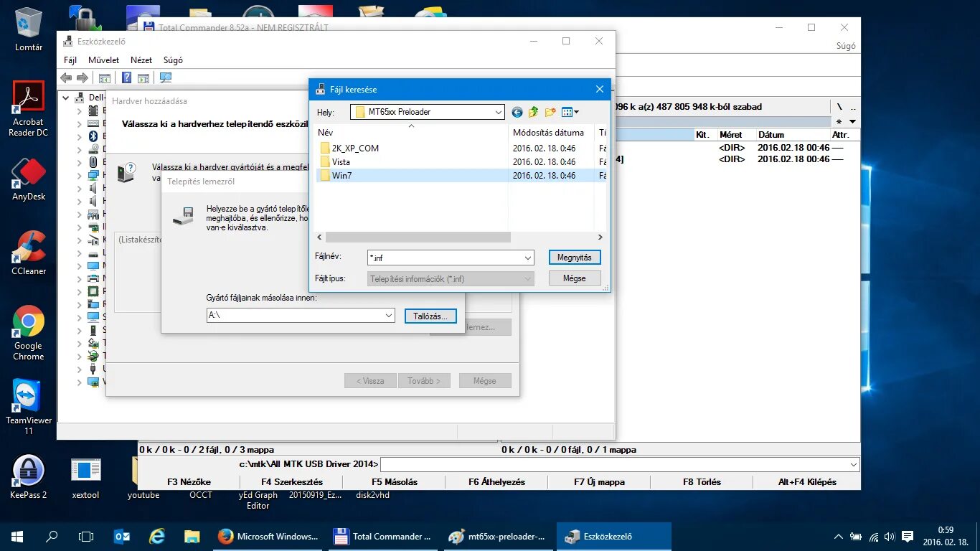Open TeamViewer 11 desktop shortcut
This screenshot has width=980, height=551.
click(x=29, y=408)
